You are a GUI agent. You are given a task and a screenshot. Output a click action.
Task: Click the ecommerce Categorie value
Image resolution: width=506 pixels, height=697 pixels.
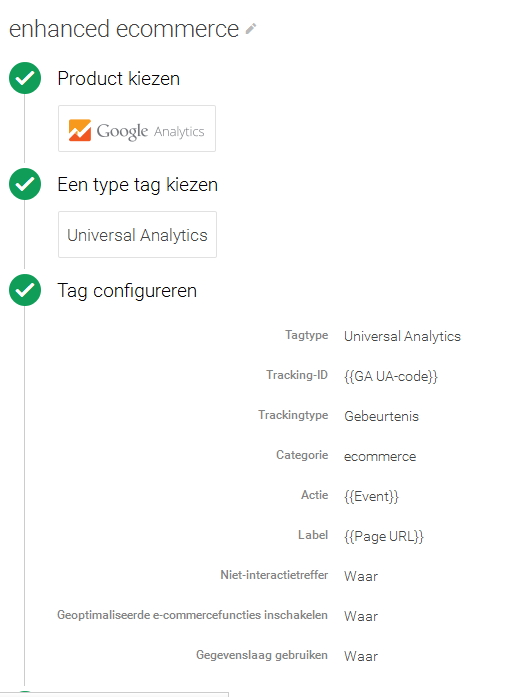(x=380, y=457)
